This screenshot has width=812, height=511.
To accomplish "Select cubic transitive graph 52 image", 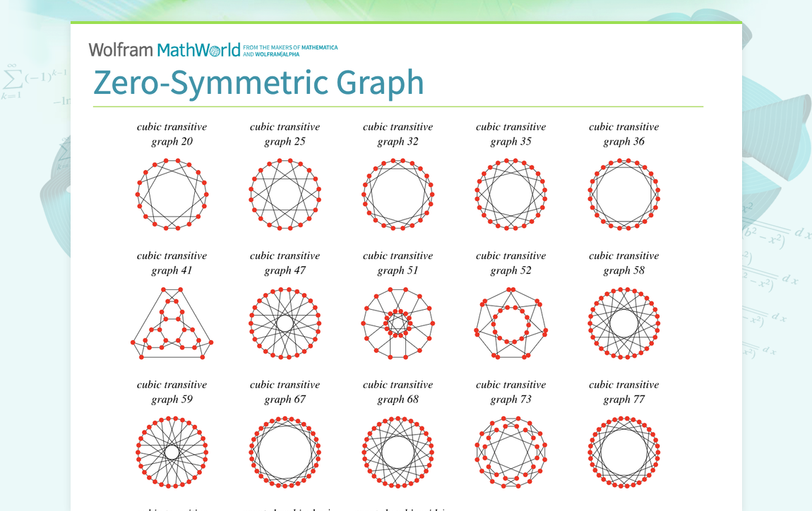I will pos(511,323).
